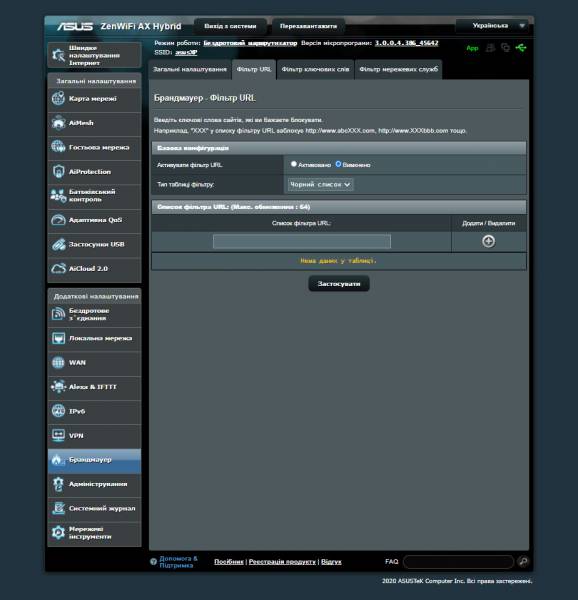Click the ASUS logo
Screen dimensions: 578x600
[x=75, y=26]
